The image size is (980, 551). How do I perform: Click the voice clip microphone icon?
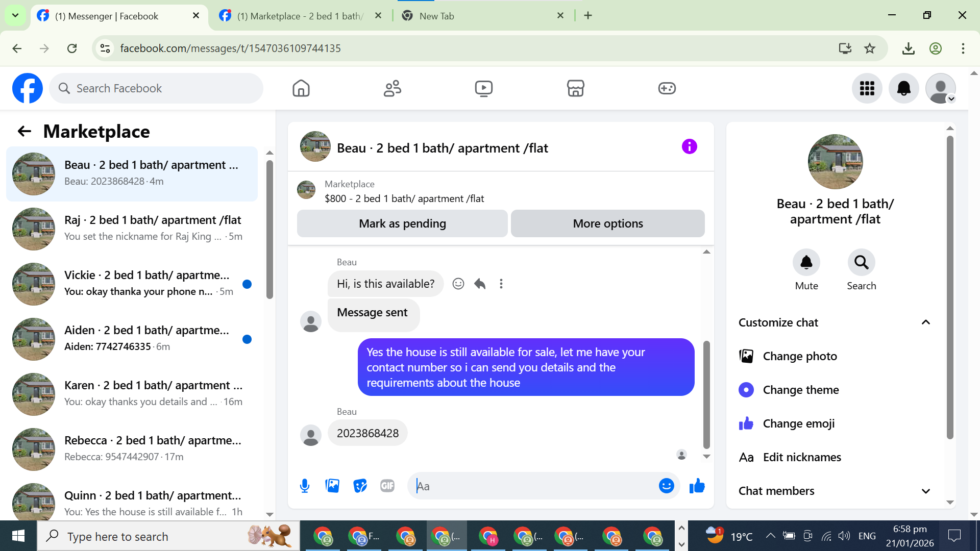point(305,486)
